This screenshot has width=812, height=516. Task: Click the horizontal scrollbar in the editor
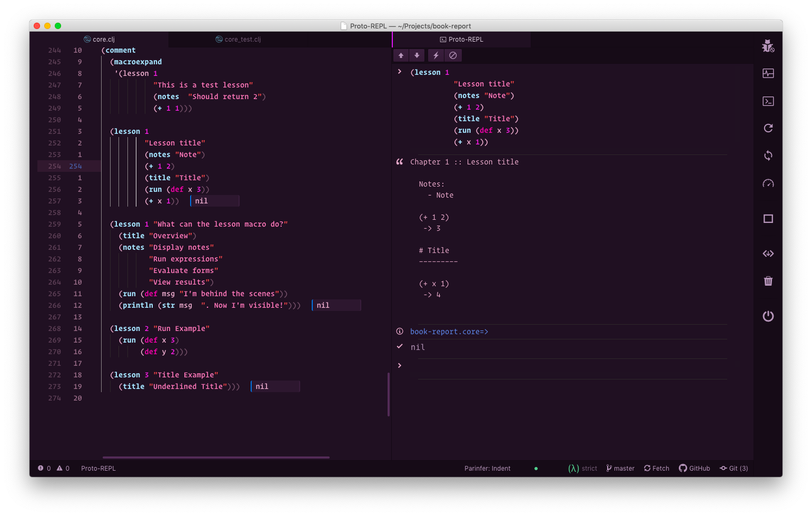point(216,457)
